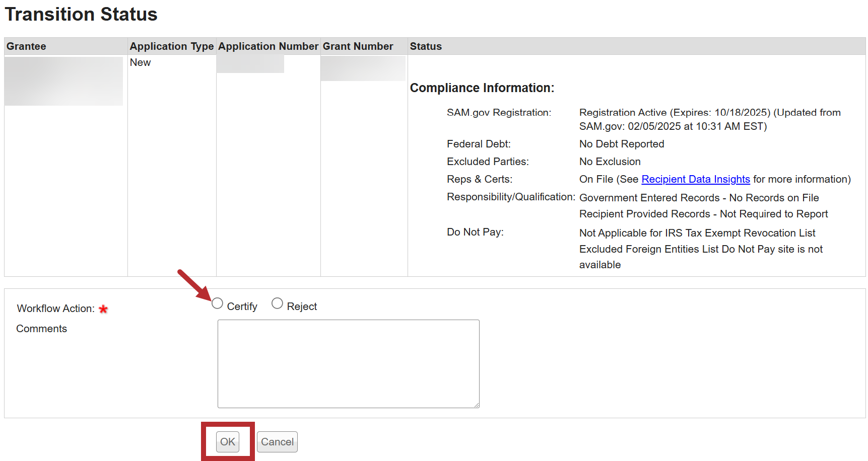
Task: Click the Compliance Information heading
Action: click(482, 88)
